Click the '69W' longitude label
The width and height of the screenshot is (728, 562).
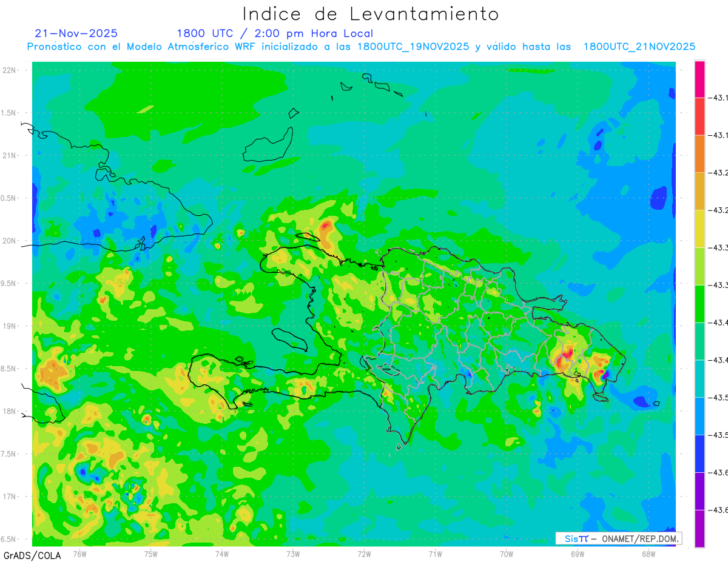click(x=578, y=554)
